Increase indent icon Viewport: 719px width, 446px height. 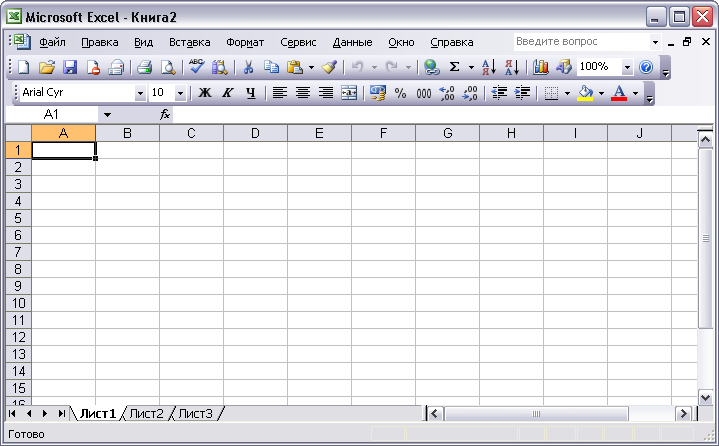pos(522,93)
